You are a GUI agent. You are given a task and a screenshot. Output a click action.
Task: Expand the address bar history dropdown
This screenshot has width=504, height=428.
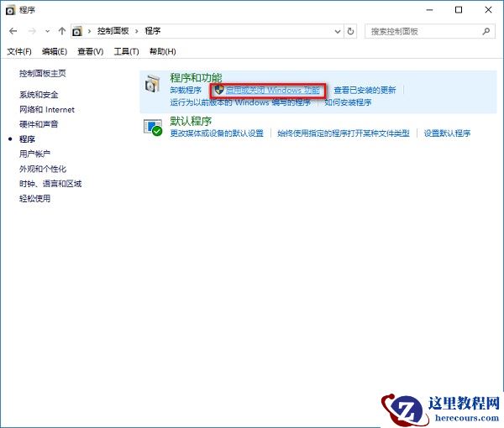[338, 31]
